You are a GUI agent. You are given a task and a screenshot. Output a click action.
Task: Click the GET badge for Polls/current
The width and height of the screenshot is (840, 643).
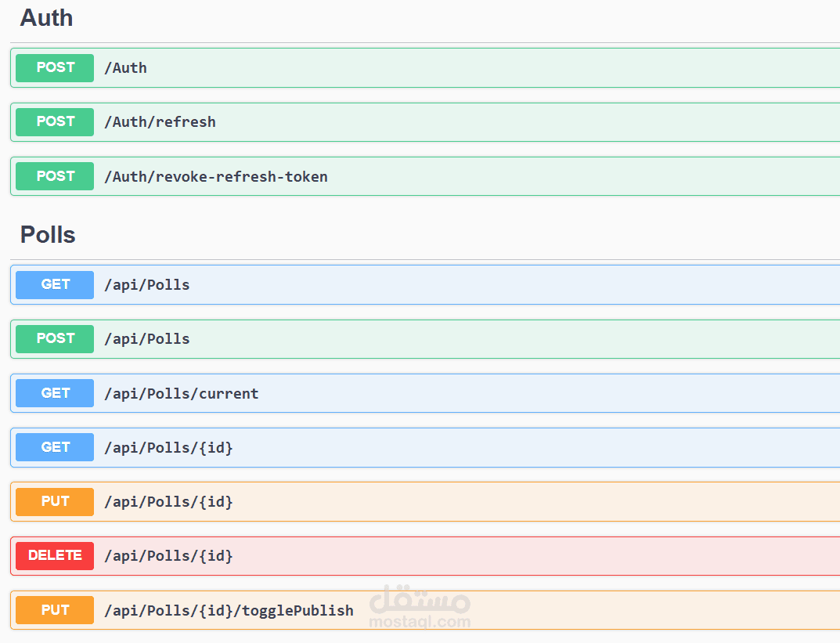point(55,393)
